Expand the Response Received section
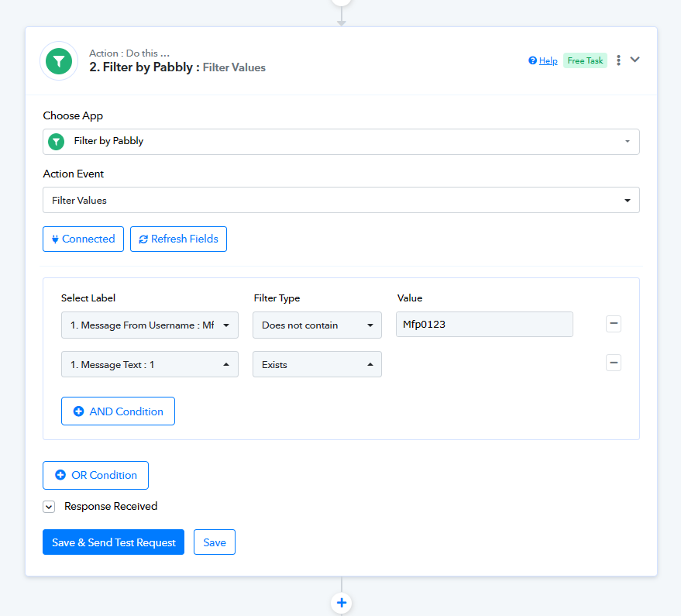The image size is (681, 616). [49, 507]
